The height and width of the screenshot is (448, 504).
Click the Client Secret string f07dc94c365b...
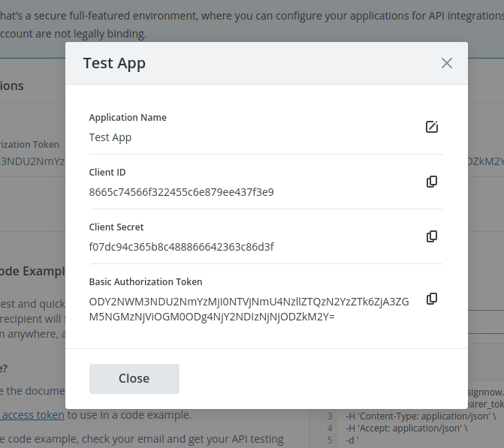click(x=181, y=247)
